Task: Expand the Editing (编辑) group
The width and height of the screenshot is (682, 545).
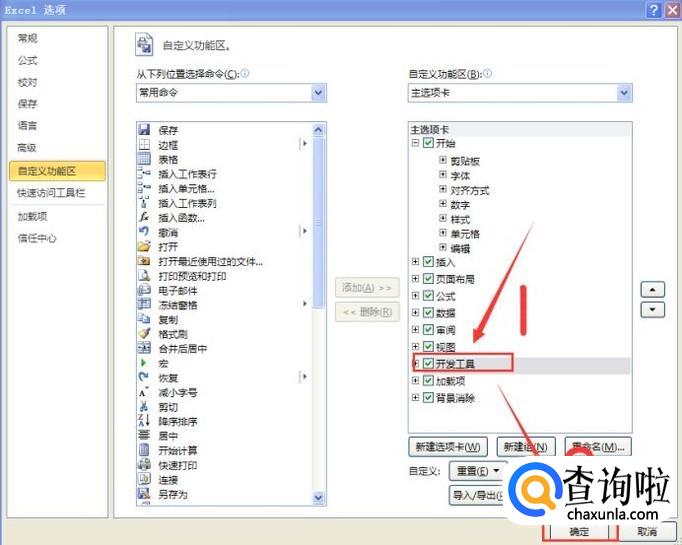Action: pos(443,247)
